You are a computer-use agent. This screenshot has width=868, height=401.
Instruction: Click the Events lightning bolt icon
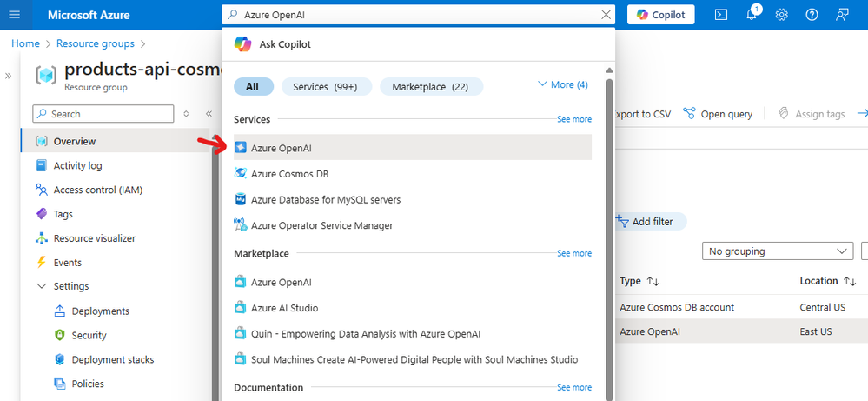tap(42, 263)
